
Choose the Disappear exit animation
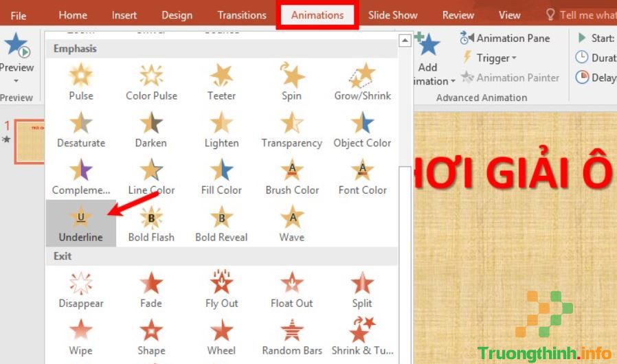click(x=80, y=289)
